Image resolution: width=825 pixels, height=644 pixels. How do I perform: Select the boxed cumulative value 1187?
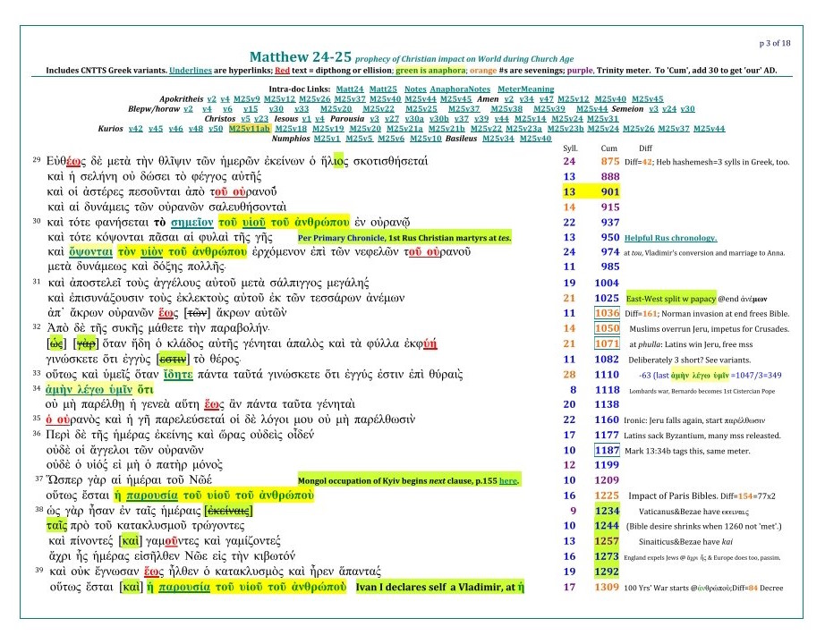click(607, 451)
